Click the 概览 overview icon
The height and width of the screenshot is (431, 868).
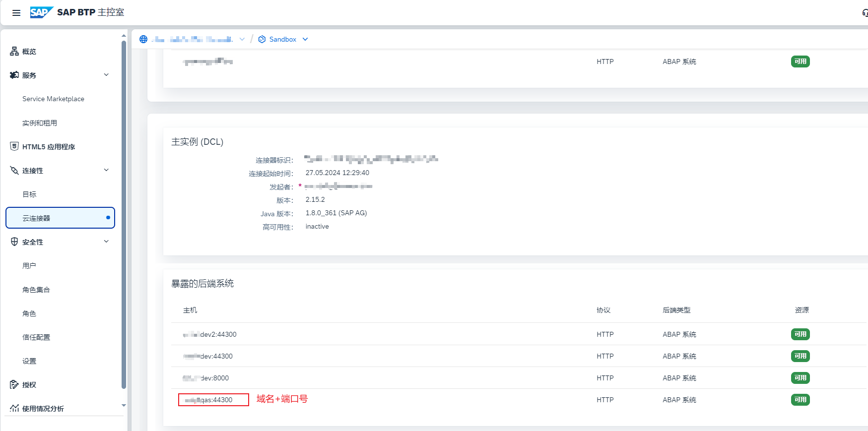pyautogui.click(x=14, y=51)
